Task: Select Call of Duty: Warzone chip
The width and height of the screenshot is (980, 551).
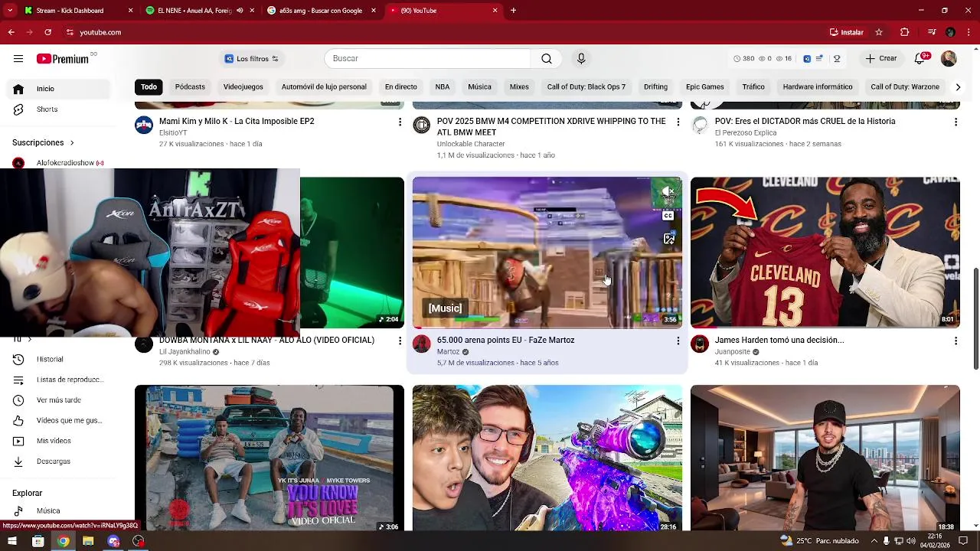Action: click(905, 87)
